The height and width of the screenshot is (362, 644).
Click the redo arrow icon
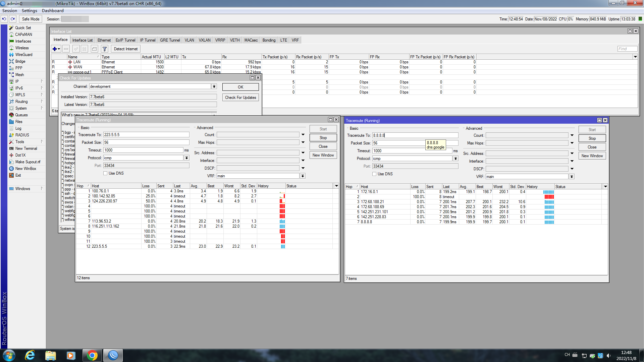click(13, 19)
